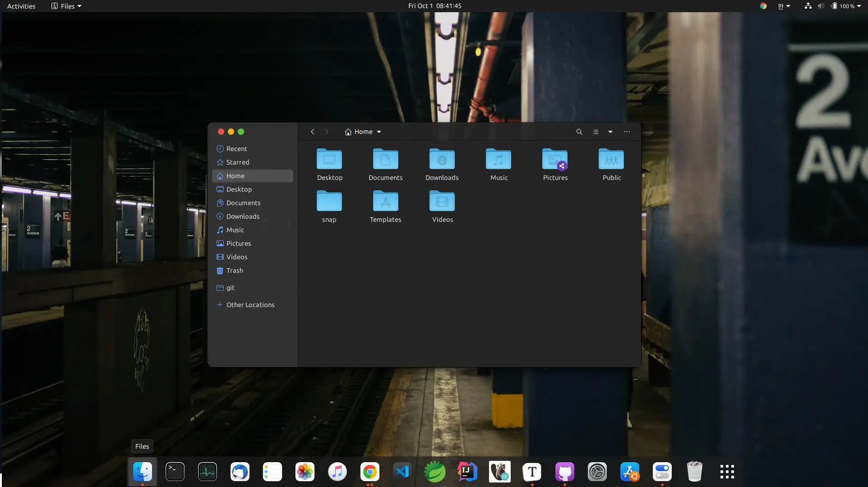The height and width of the screenshot is (487, 868).
Task: Open the clock and calendar in top bar
Action: (434, 6)
